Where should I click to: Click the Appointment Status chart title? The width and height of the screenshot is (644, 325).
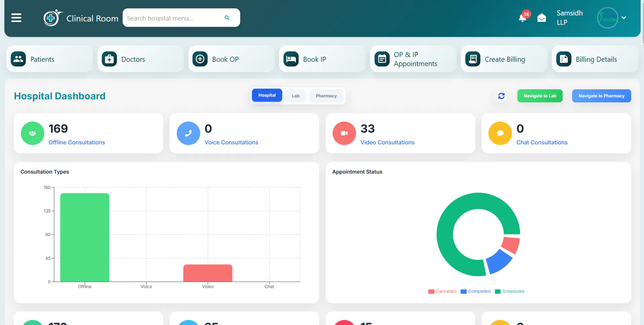click(357, 172)
